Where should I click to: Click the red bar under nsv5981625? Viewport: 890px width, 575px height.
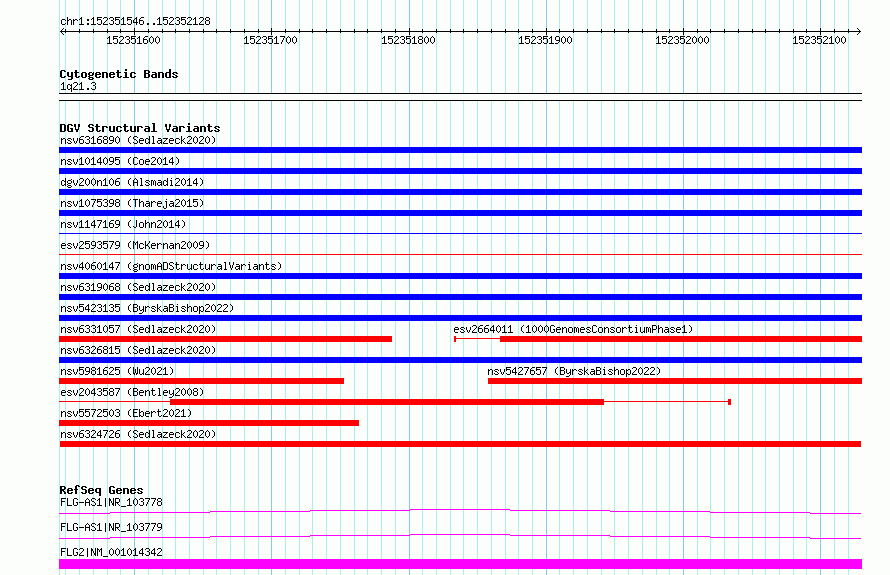(201, 381)
